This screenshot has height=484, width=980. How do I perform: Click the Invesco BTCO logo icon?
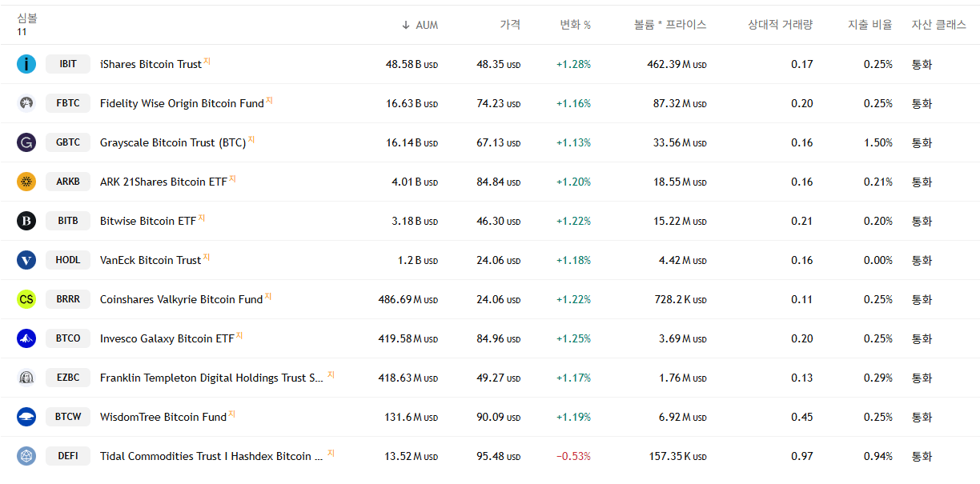pyautogui.click(x=26, y=338)
